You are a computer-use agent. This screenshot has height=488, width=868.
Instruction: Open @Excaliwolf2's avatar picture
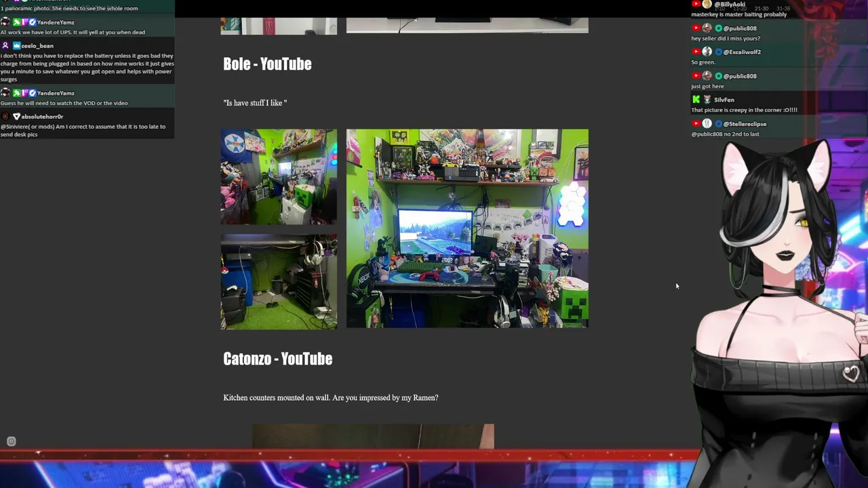[707, 52]
